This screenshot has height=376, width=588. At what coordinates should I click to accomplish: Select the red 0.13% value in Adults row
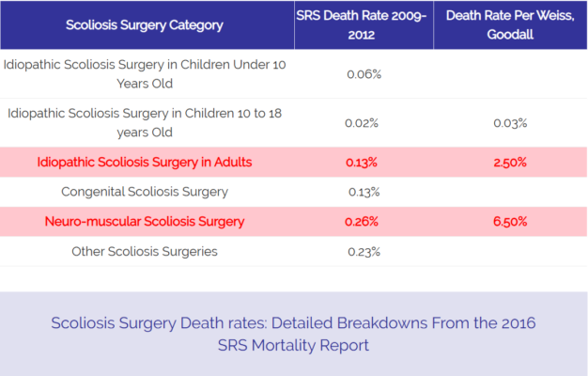click(362, 162)
